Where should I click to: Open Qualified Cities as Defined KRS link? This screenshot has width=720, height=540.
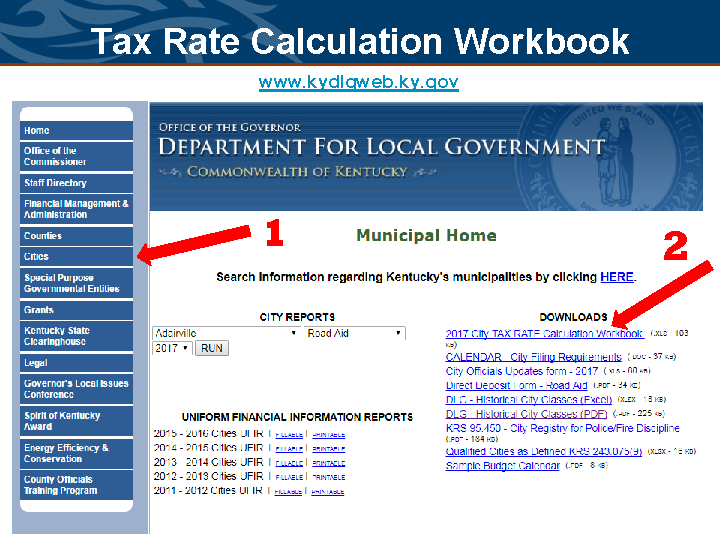coord(544,451)
